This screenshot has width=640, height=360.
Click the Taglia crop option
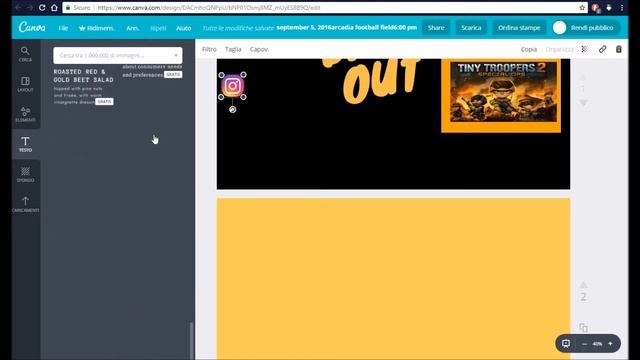233,49
